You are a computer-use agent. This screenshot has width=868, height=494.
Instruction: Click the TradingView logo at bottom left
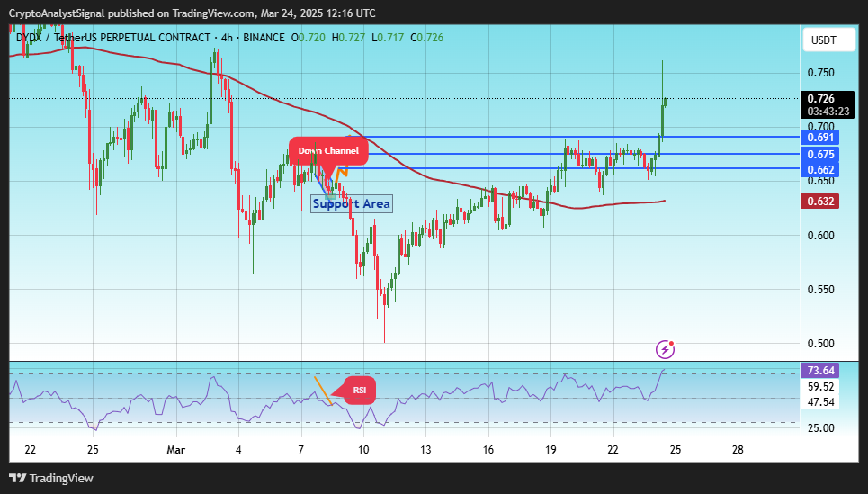pos(51,478)
